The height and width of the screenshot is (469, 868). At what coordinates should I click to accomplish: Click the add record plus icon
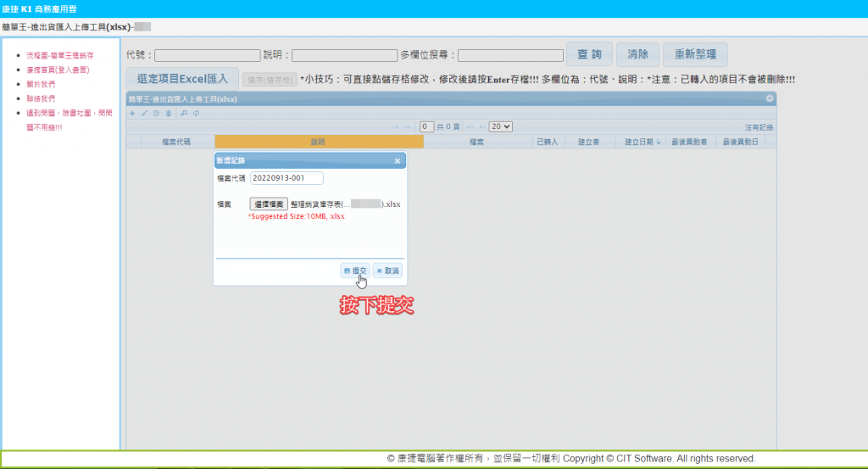(x=132, y=113)
